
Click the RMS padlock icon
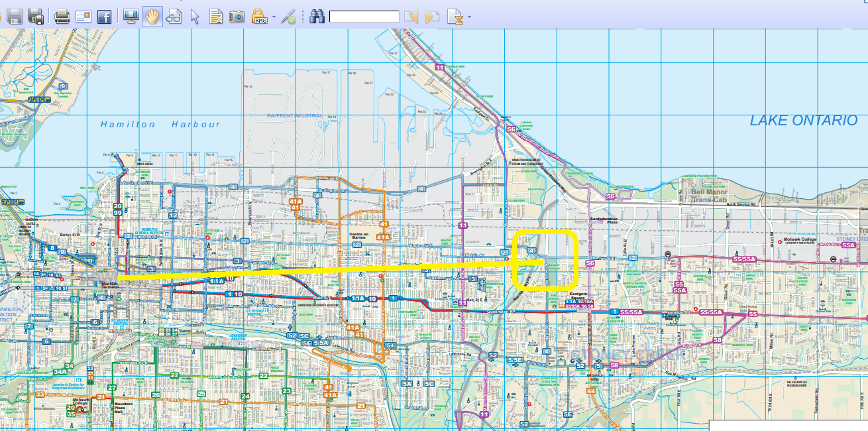click(x=259, y=17)
